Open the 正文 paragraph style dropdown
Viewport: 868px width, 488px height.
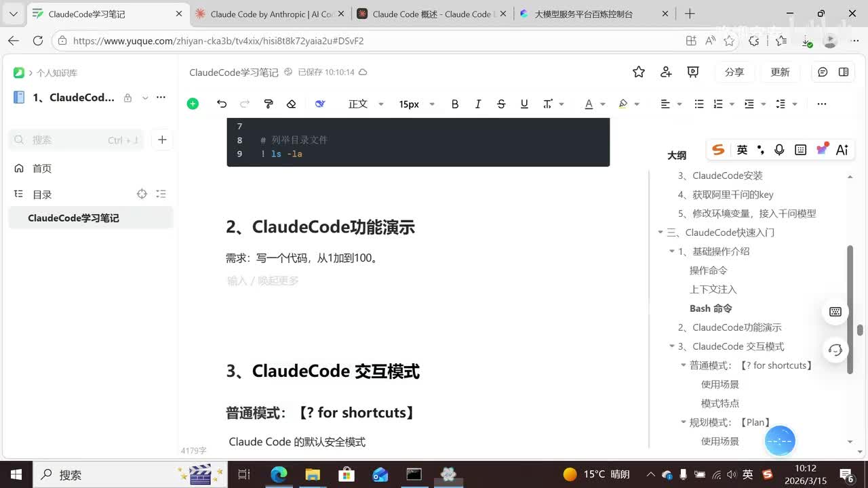[366, 104]
